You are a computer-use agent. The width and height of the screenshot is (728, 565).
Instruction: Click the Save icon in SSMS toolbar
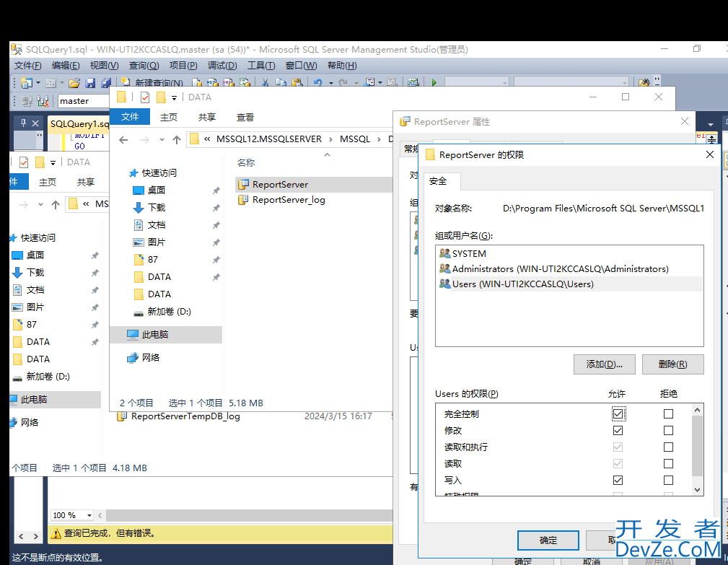[90, 83]
